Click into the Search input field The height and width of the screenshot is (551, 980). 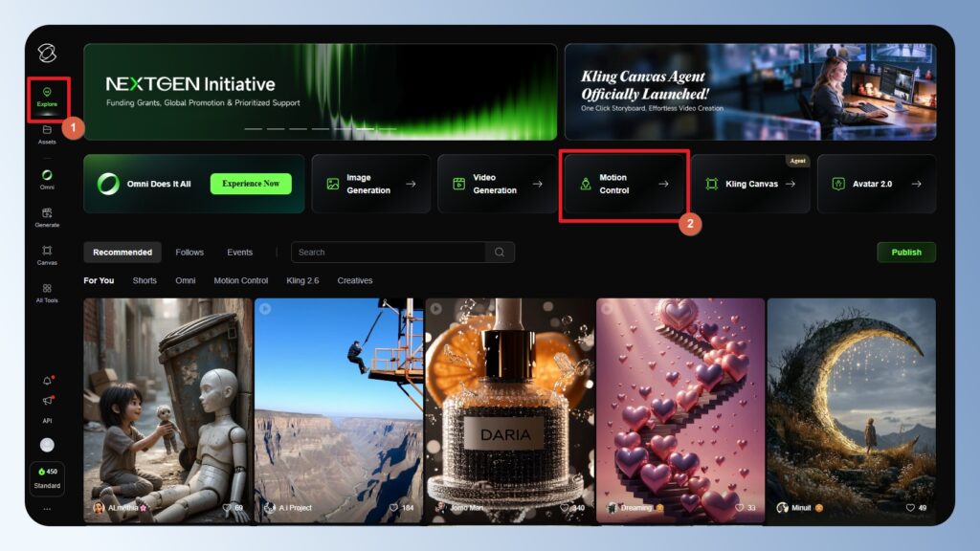point(388,253)
